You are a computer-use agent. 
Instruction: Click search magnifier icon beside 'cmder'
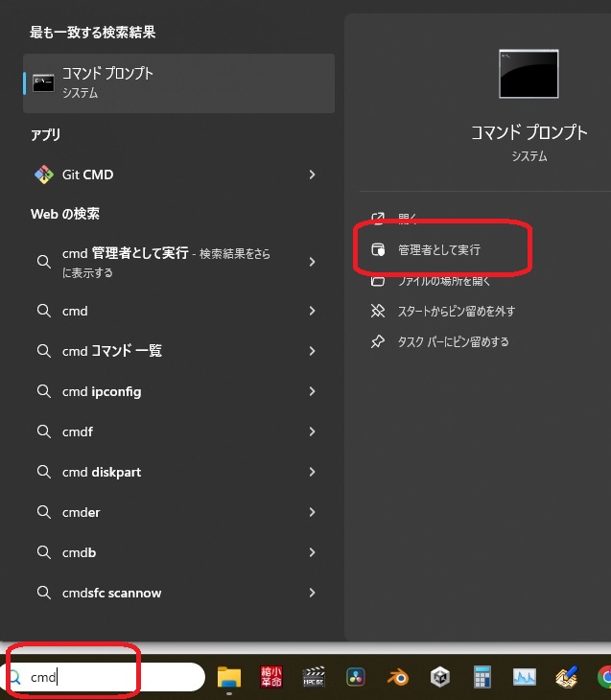(x=44, y=512)
